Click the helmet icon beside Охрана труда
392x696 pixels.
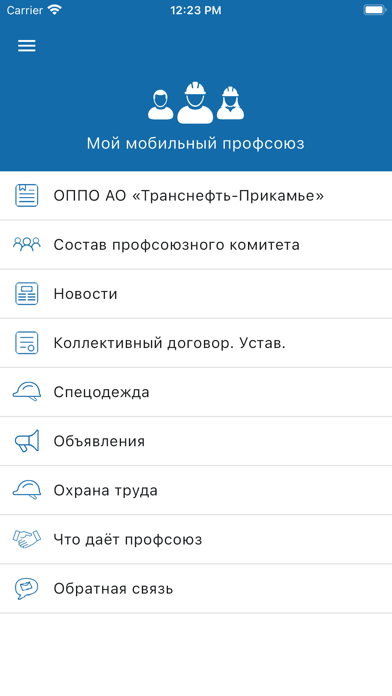27,490
